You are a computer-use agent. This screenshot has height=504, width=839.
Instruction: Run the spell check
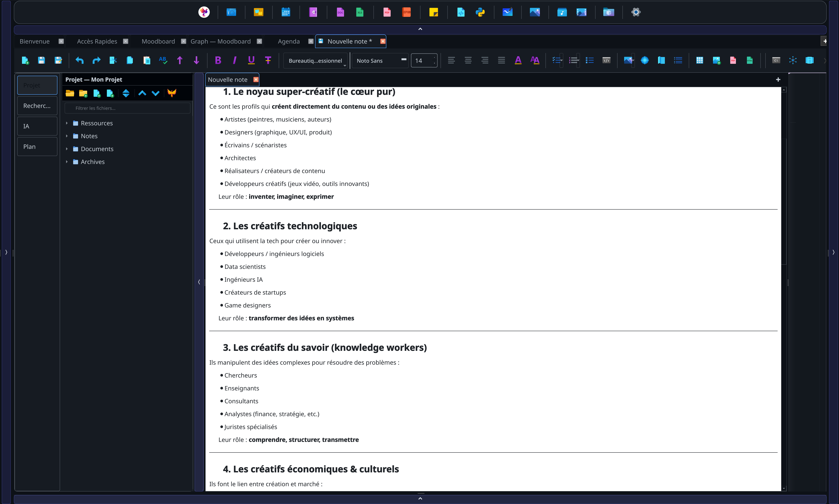tap(163, 60)
